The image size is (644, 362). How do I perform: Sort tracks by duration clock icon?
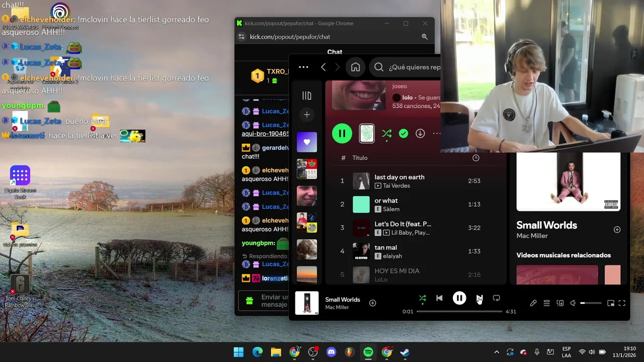475,158
